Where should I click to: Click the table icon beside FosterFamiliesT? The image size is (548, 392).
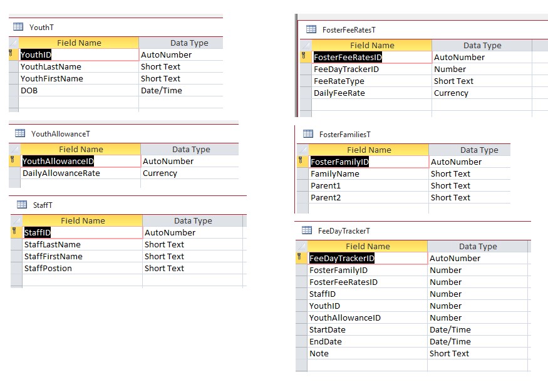click(309, 134)
